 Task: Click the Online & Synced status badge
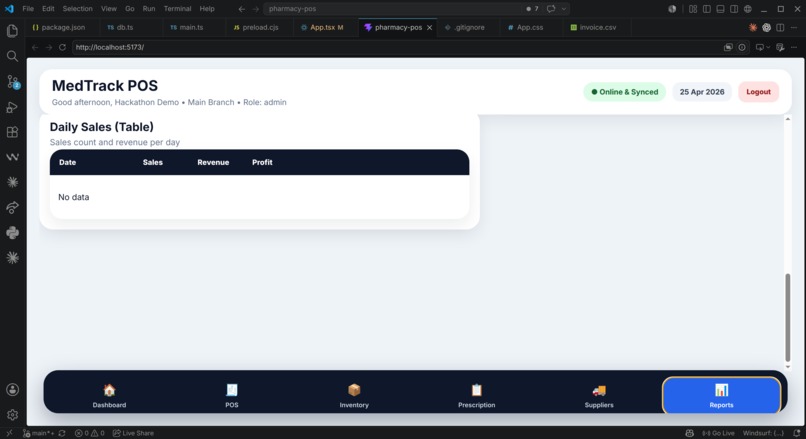624,92
